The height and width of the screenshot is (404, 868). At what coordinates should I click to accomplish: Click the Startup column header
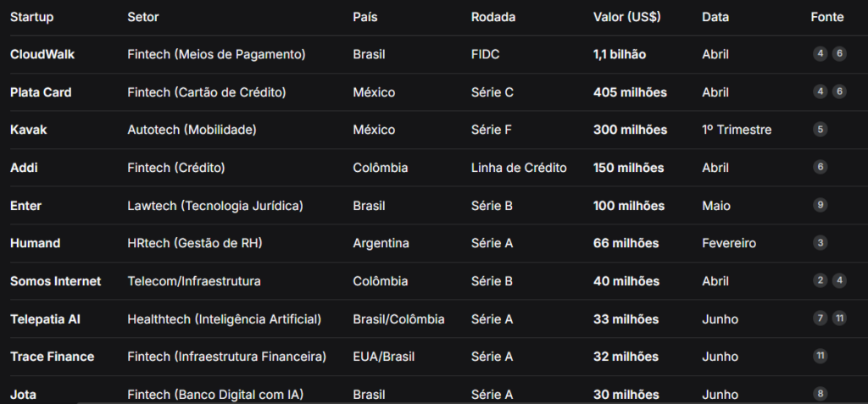[x=32, y=17]
